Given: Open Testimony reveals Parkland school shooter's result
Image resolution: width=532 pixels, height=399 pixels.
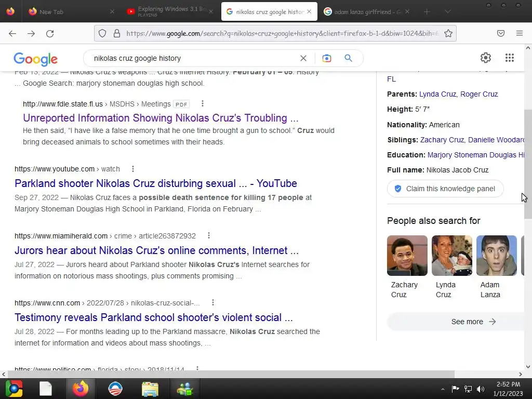Looking at the screenshot, I should click(153, 317).
